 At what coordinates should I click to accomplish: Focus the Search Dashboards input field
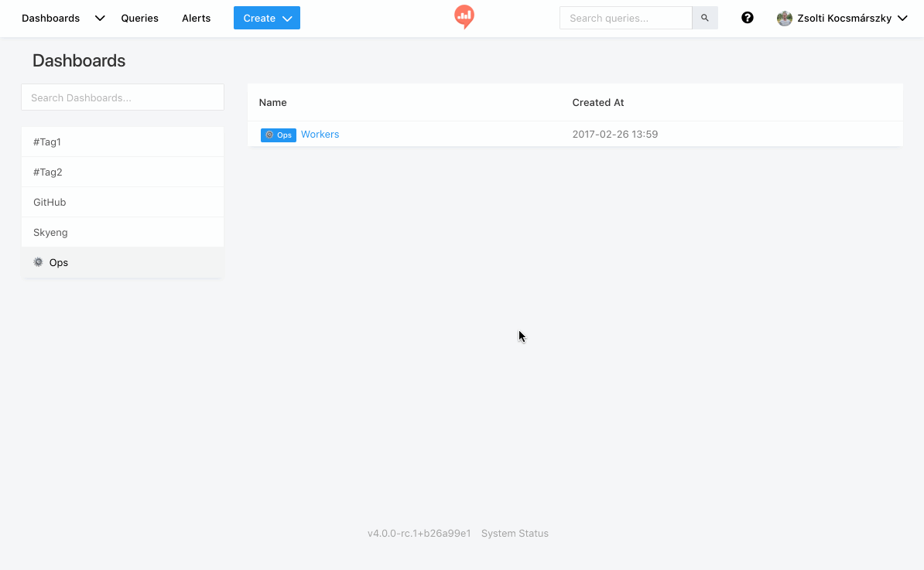tap(122, 97)
